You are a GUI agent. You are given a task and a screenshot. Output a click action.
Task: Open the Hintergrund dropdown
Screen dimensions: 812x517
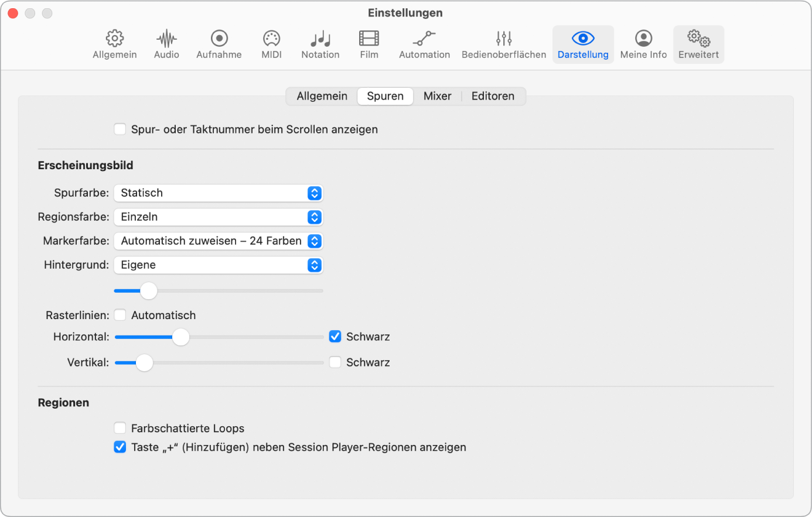tap(219, 265)
